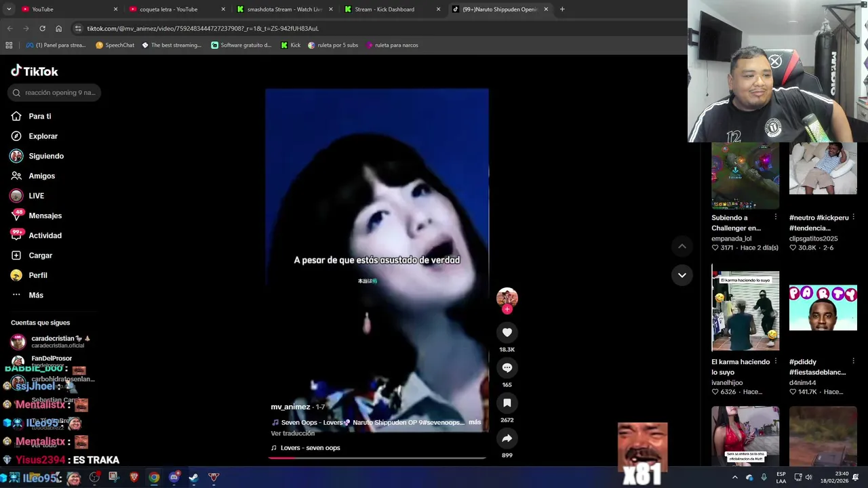This screenshot has height=488, width=868.
Task: Like the video with heart icon
Action: 507,332
